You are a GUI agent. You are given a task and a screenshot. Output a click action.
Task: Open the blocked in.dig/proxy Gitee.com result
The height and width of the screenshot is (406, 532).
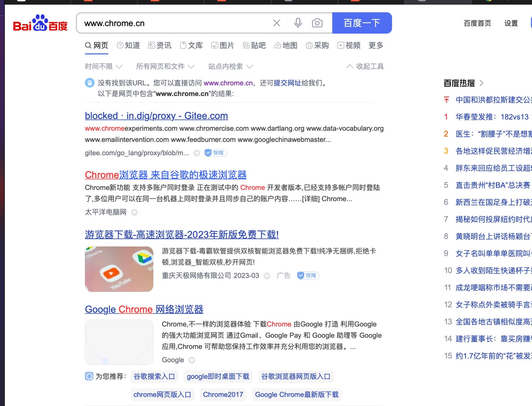156,116
